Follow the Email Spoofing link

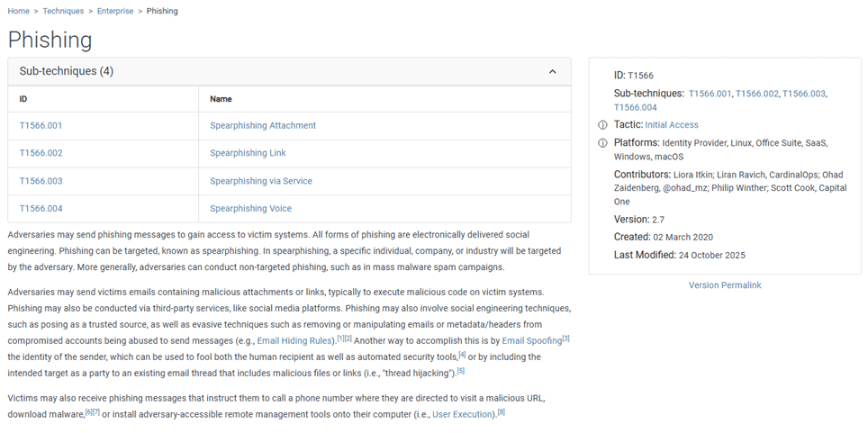pos(531,341)
